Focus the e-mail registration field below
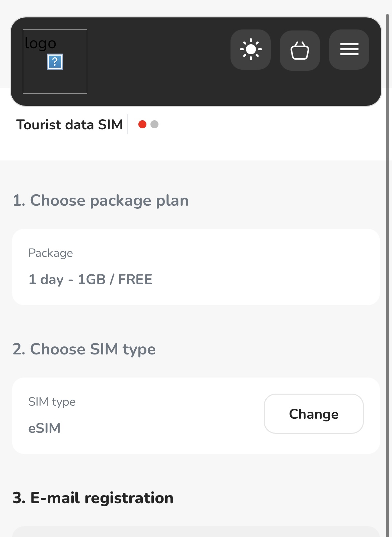 196,532
